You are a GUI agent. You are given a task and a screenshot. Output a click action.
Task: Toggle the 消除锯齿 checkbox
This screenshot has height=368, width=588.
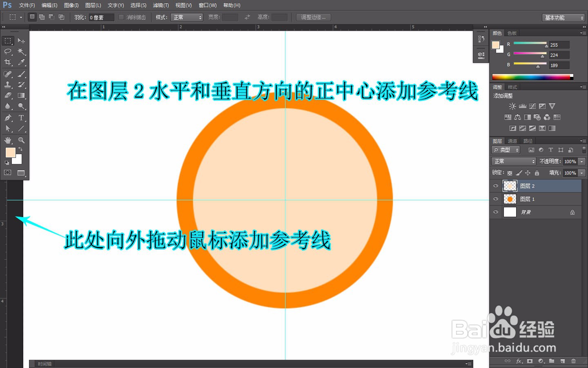point(121,17)
